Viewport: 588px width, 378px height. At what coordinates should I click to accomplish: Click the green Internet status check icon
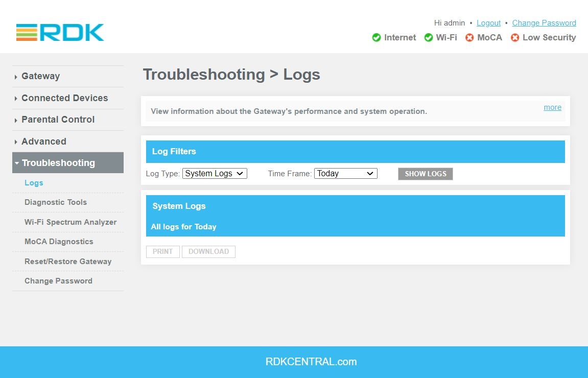(x=377, y=37)
